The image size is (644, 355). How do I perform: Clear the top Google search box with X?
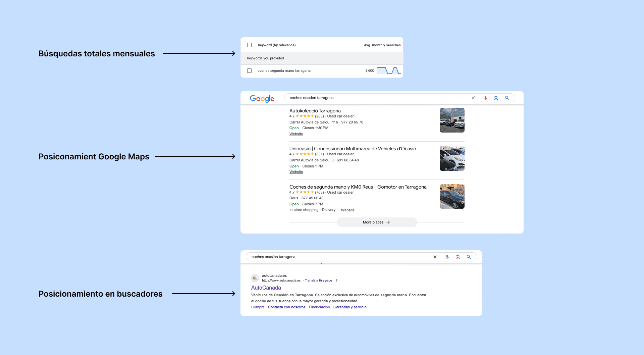pyautogui.click(x=473, y=98)
